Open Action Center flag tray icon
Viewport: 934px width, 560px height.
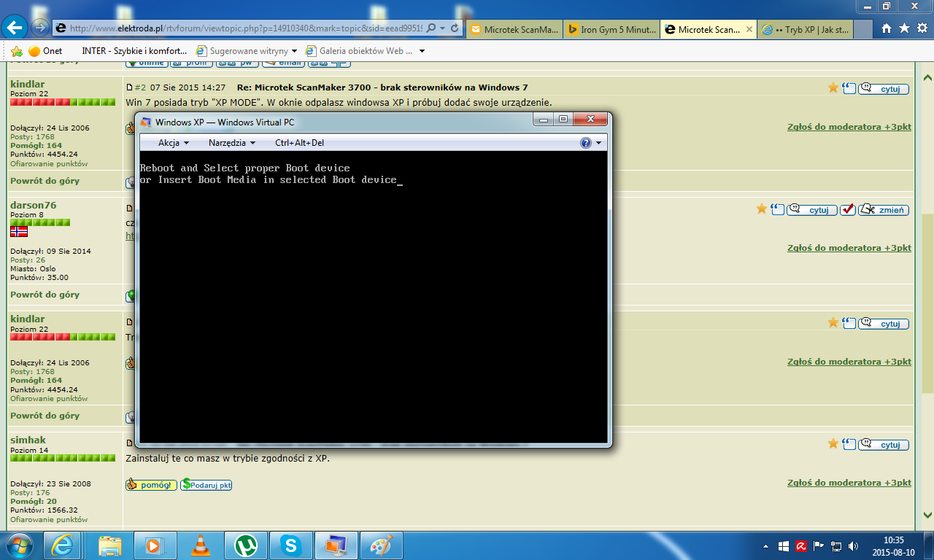click(x=819, y=545)
